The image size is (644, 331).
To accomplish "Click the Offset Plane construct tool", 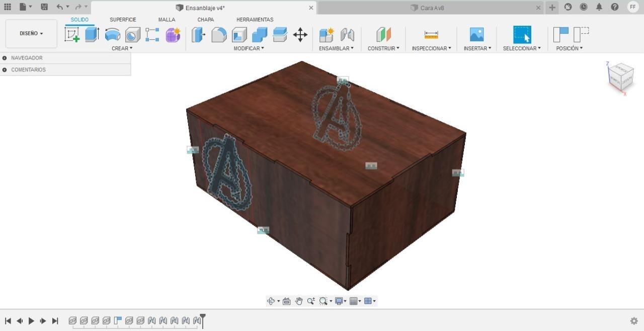I will (383, 34).
